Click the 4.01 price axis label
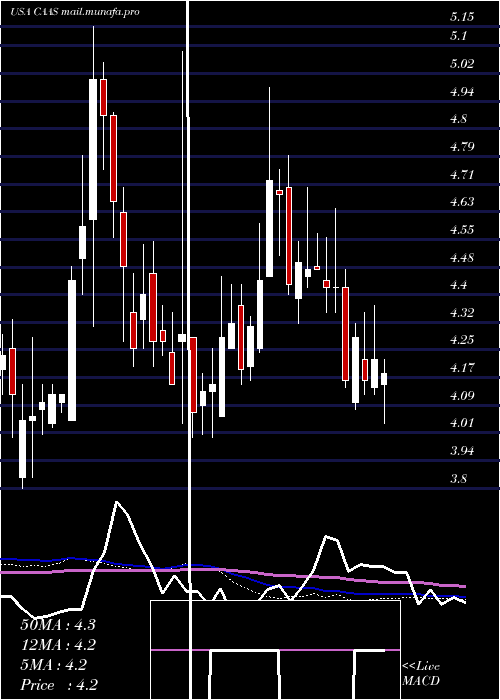500x700 pixels. click(x=462, y=423)
